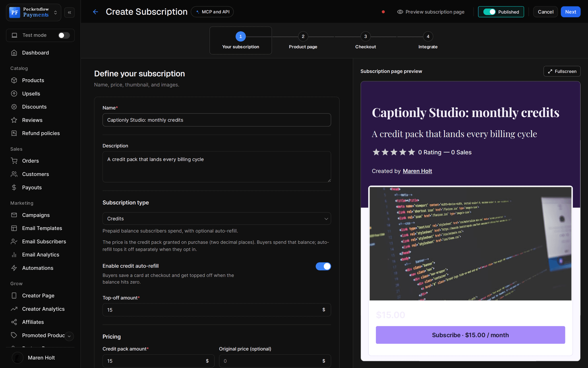This screenshot has width=588, height=368.
Task: Click the Email Analytics bar chart icon
Action: click(14, 254)
